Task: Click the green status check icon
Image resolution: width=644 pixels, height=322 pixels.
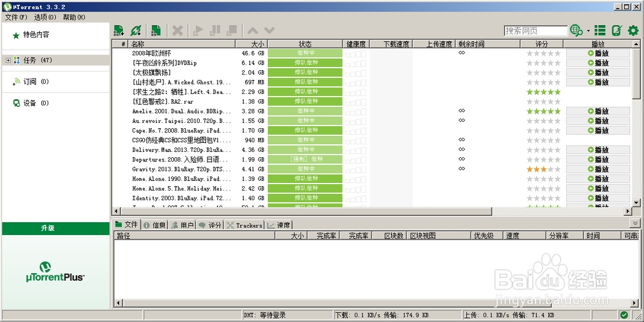Action: click(624, 315)
